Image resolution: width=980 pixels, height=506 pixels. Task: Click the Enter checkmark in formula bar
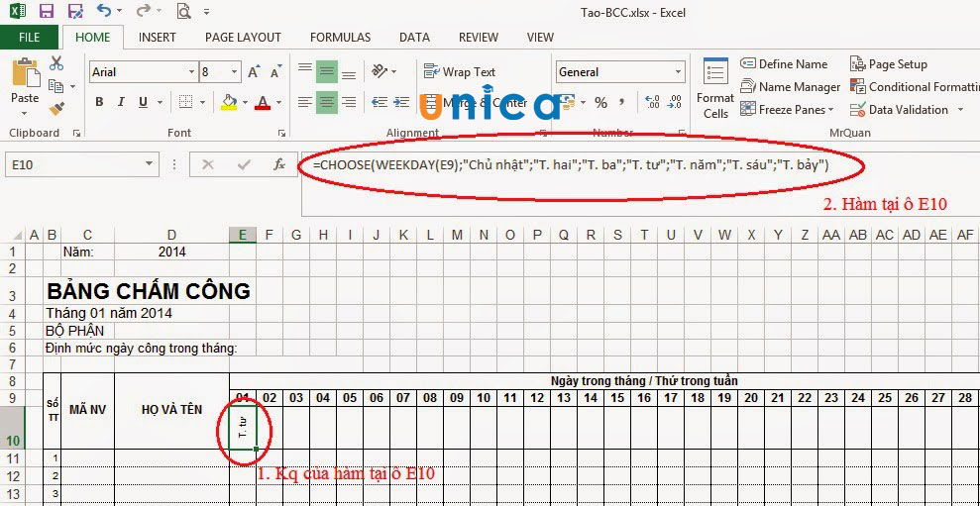pyautogui.click(x=244, y=164)
